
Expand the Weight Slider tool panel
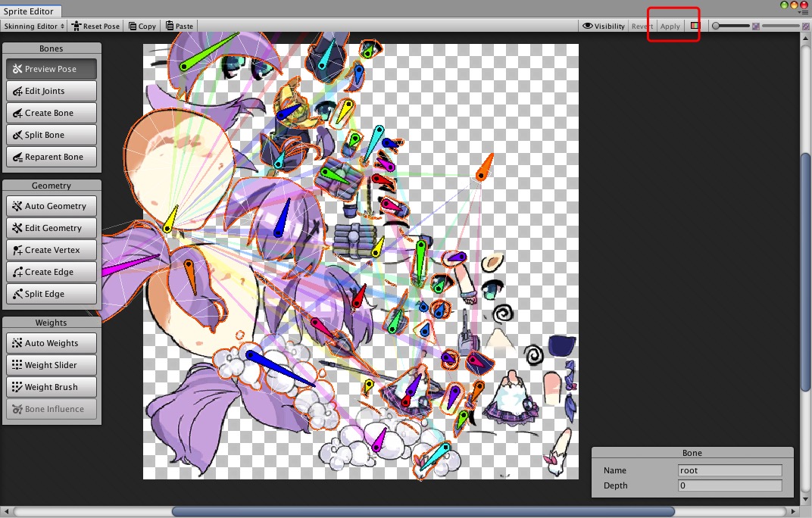[x=51, y=365]
